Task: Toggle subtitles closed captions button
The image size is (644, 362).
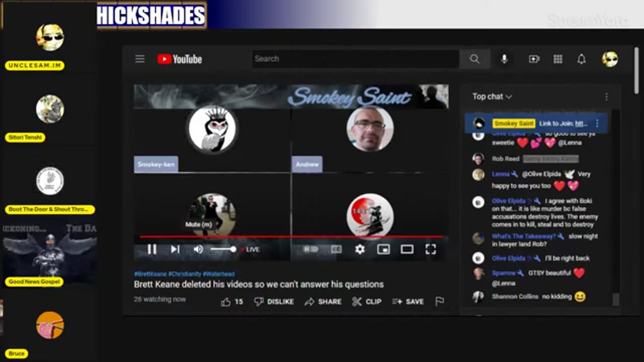Action: pyautogui.click(x=336, y=249)
